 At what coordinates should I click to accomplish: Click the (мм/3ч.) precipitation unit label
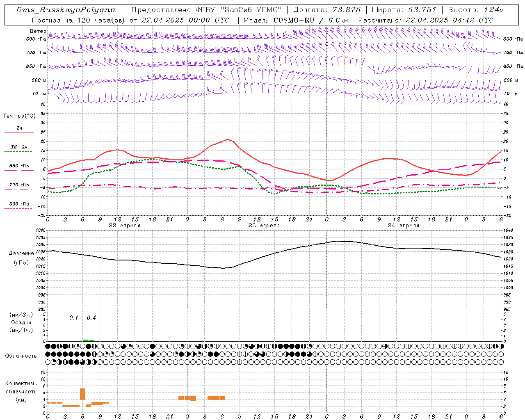pos(21,315)
